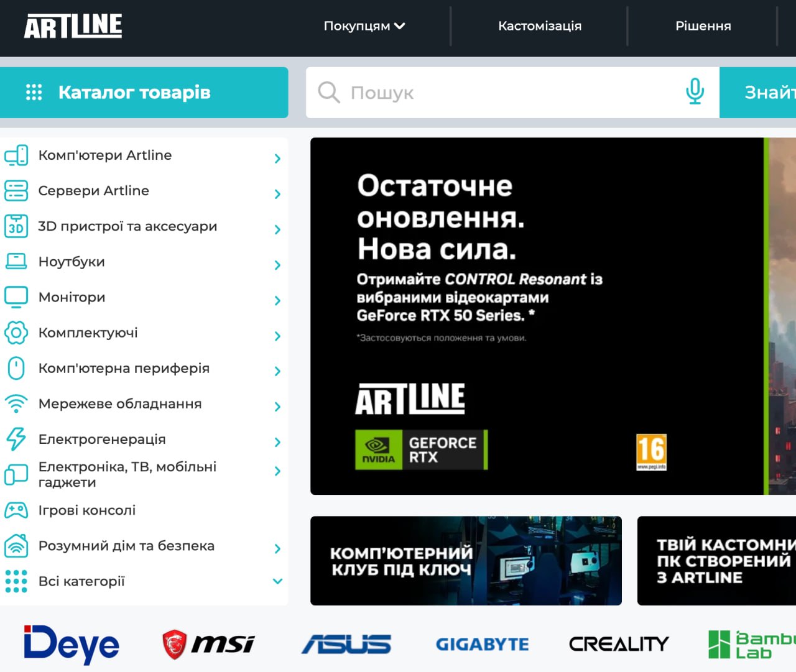Screen dimensions: 796x672
Task: Click the Deye brand logo
Action: click(72, 645)
